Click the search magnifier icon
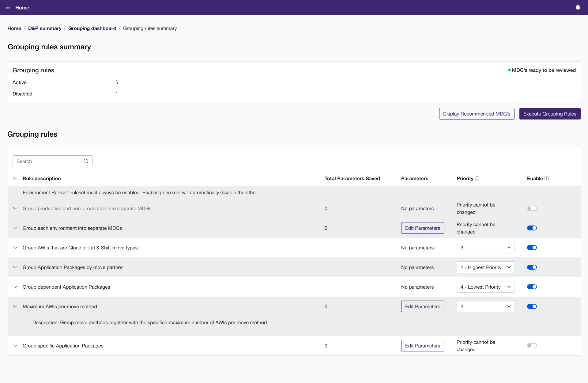The height and width of the screenshot is (383, 588). tap(86, 161)
